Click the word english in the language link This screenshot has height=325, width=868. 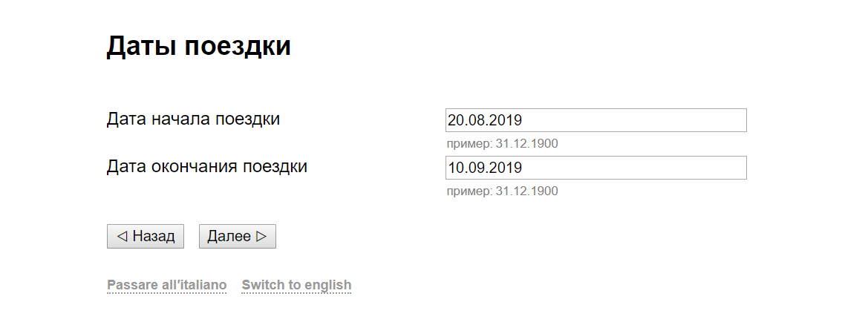324,285
